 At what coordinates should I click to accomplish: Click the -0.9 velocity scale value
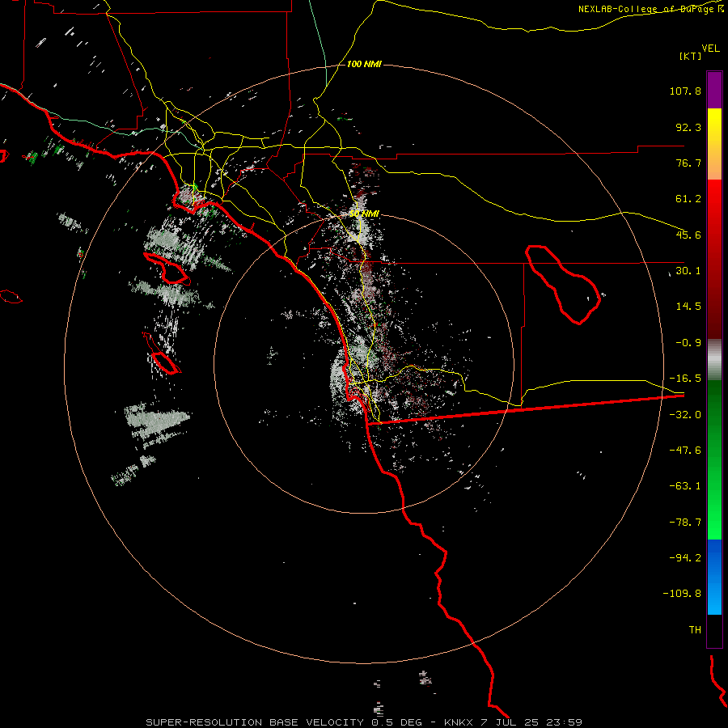point(688,343)
